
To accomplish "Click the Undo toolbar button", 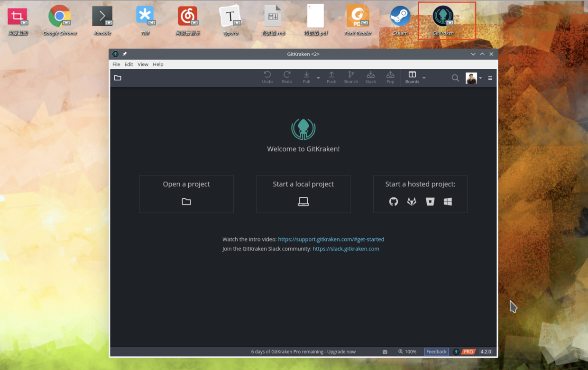I will (267, 77).
